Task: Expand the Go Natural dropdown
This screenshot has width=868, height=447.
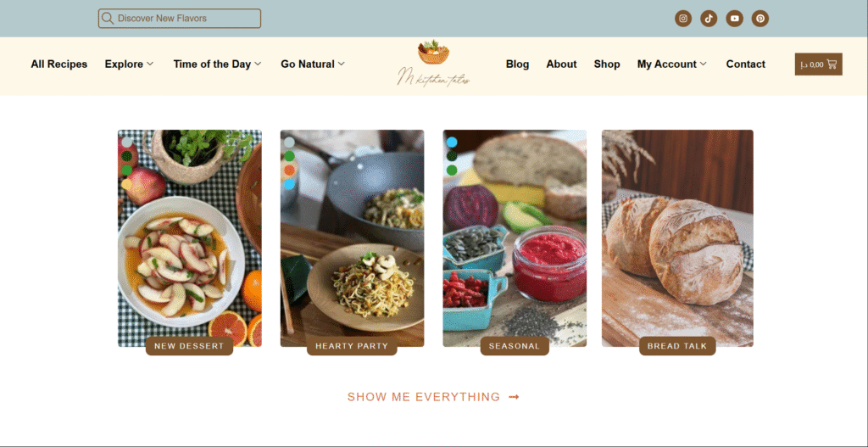Action: 313,64
